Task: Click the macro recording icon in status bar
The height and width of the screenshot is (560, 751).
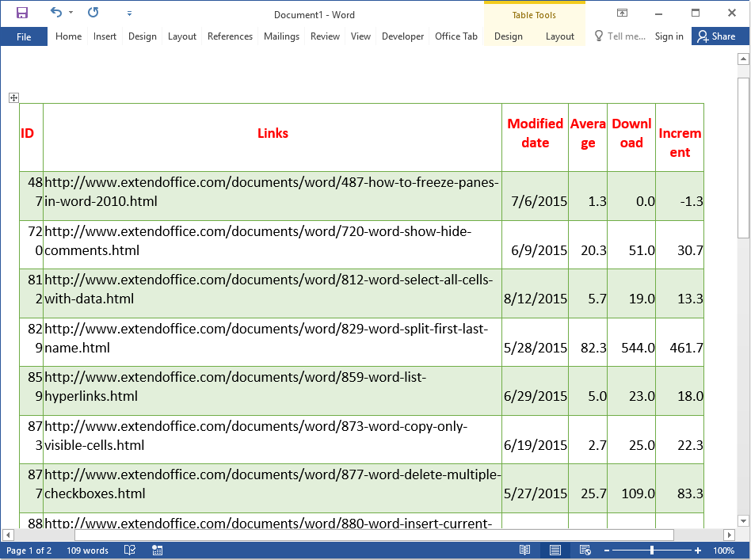Action: [x=158, y=550]
